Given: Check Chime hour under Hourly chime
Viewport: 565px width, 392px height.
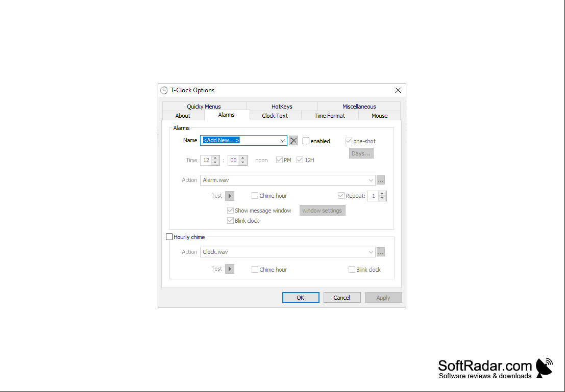Looking at the screenshot, I should point(255,270).
